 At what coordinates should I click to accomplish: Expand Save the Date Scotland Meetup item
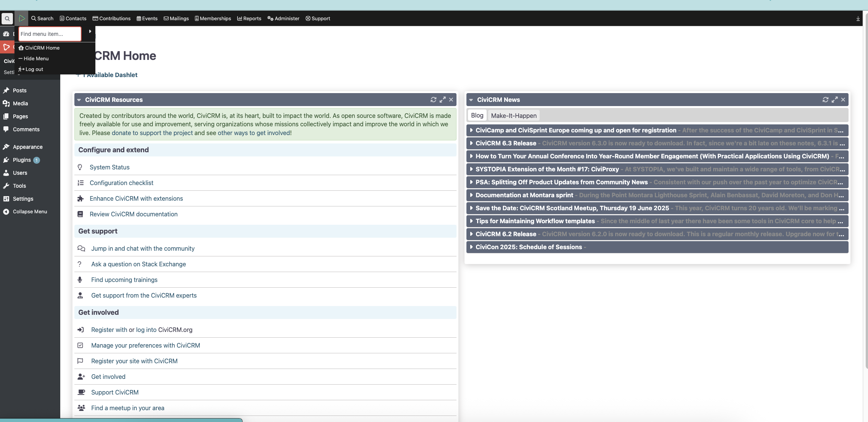[657, 208]
